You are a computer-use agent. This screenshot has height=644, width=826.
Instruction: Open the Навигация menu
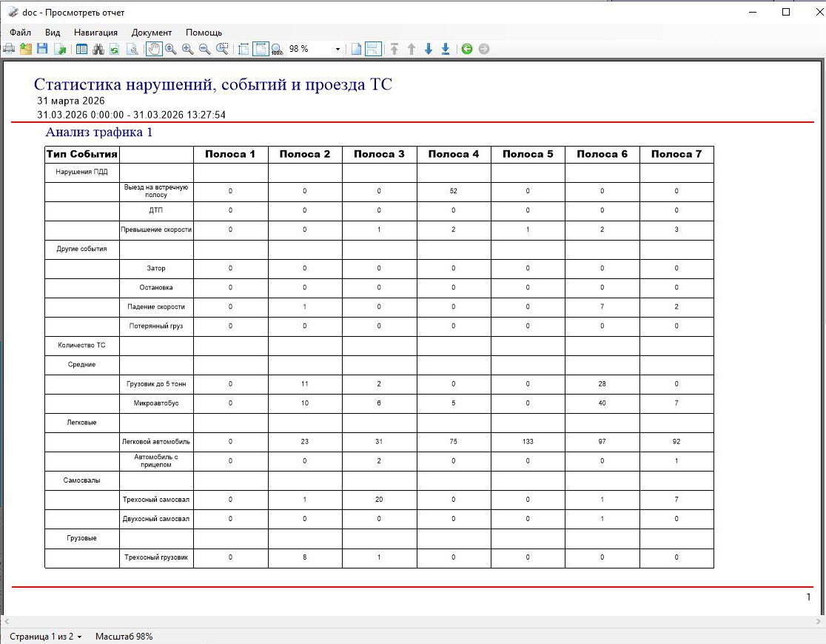pos(95,32)
